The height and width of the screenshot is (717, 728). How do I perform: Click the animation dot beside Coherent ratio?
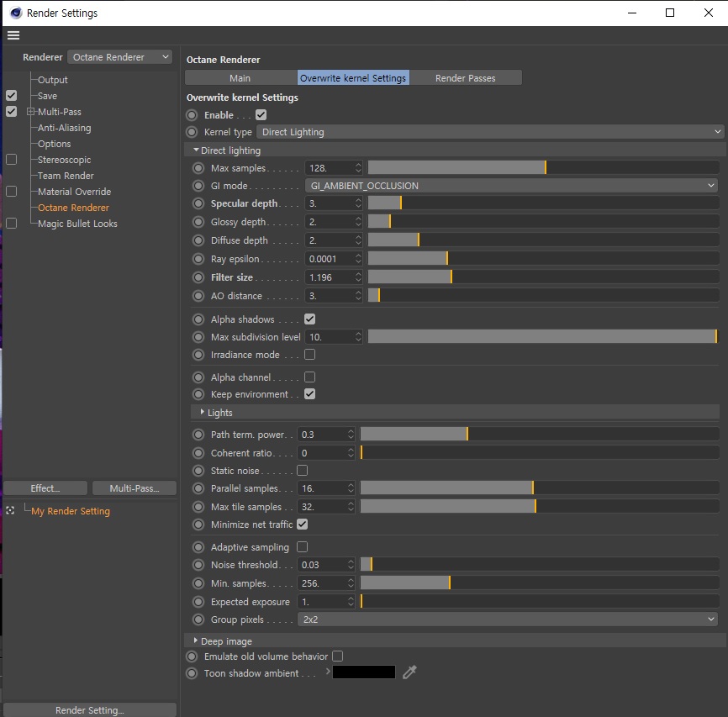click(198, 453)
